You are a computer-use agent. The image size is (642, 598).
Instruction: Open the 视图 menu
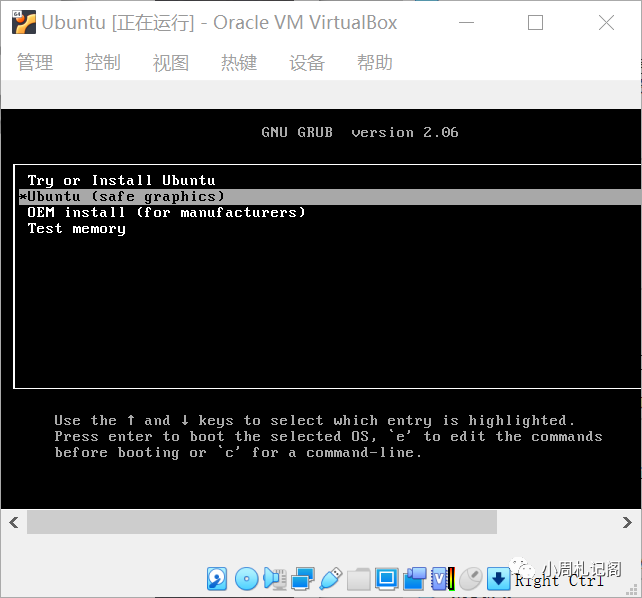pyautogui.click(x=171, y=63)
